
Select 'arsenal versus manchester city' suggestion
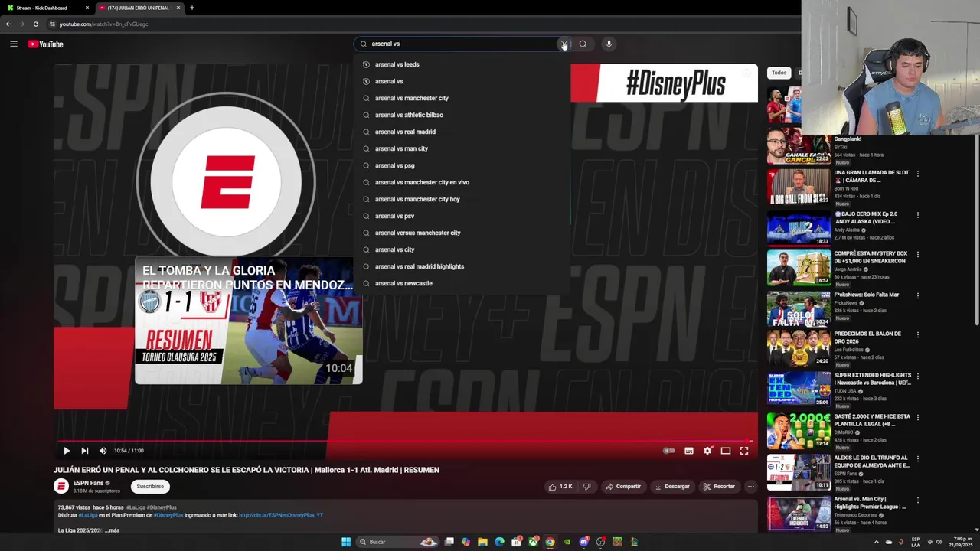click(462, 233)
